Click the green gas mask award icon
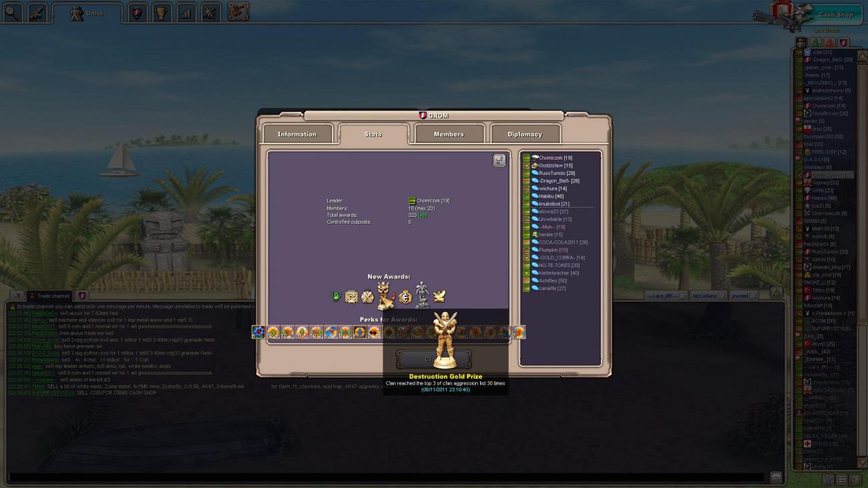Screen dimensions: 868x488 [x=337, y=296]
